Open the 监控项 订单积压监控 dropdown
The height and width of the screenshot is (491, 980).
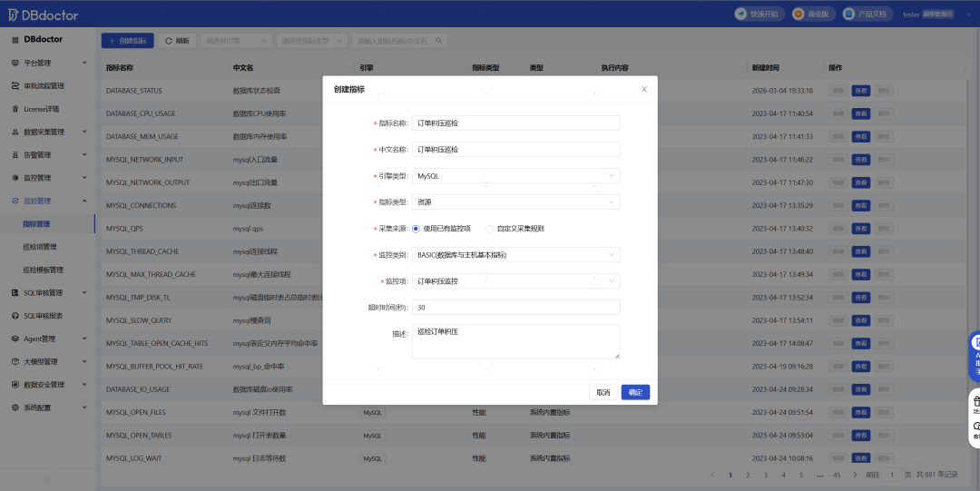pos(515,280)
